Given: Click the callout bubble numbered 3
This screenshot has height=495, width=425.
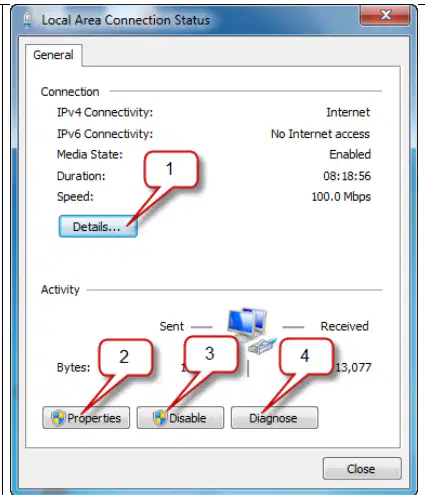Looking at the screenshot, I should point(211,354).
